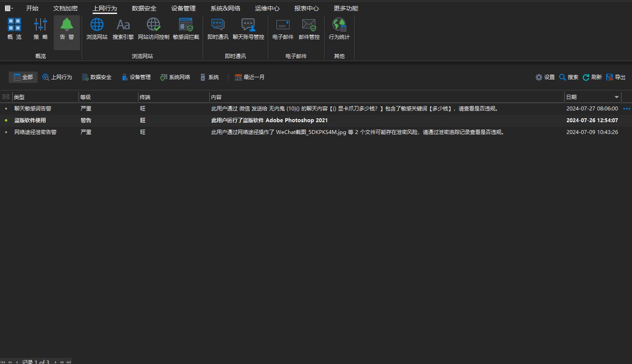Image resolution: width=632 pixels, height=364 pixels.
Task: Sort by the 类型 column header
Action: pyautogui.click(x=45, y=97)
